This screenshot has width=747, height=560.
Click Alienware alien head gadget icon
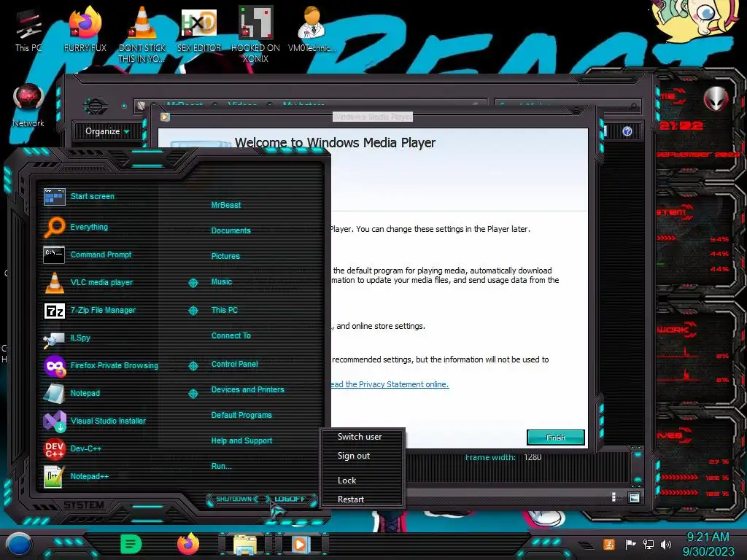[x=716, y=98]
